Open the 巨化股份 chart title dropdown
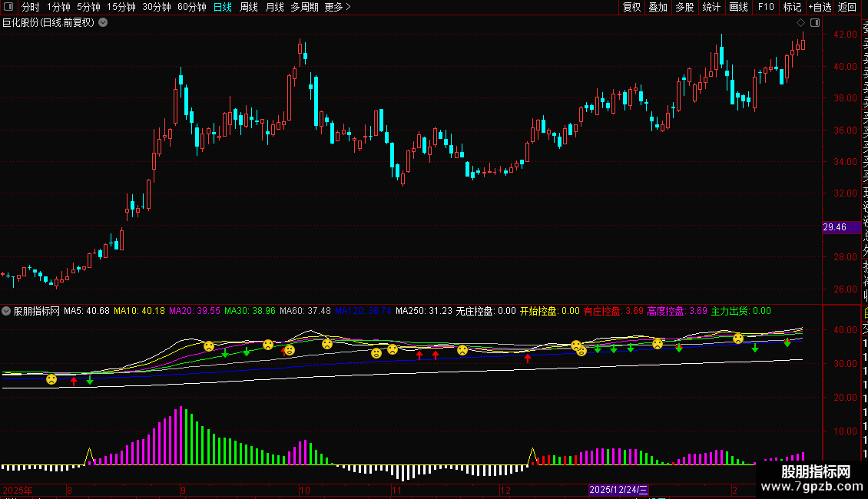The height and width of the screenshot is (499, 868). [x=104, y=23]
